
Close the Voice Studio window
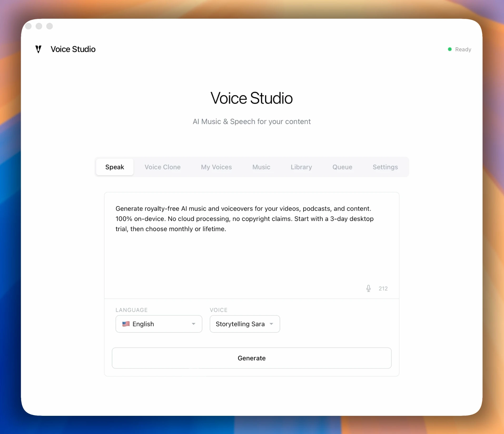[x=28, y=26]
